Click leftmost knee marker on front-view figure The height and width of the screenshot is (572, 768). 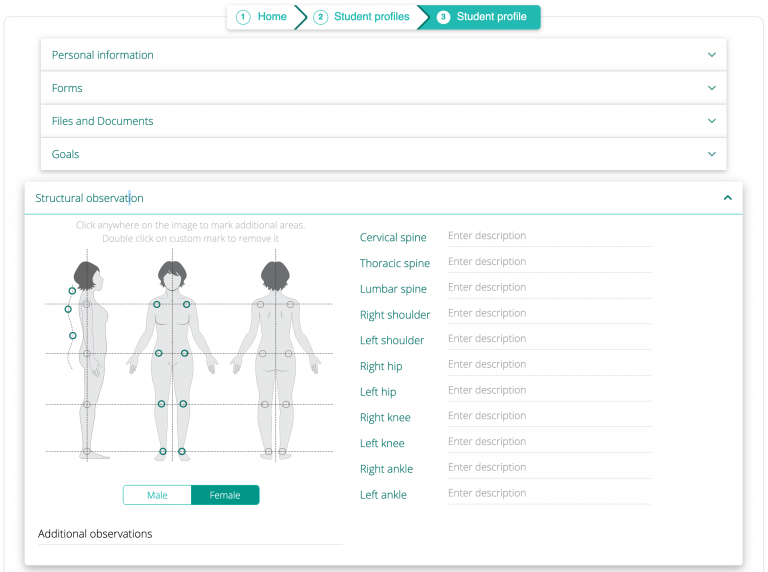[161, 404]
